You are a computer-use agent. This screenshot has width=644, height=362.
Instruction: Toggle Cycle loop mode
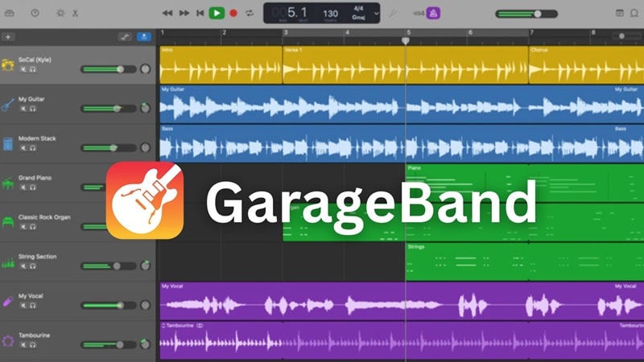[x=250, y=13]
